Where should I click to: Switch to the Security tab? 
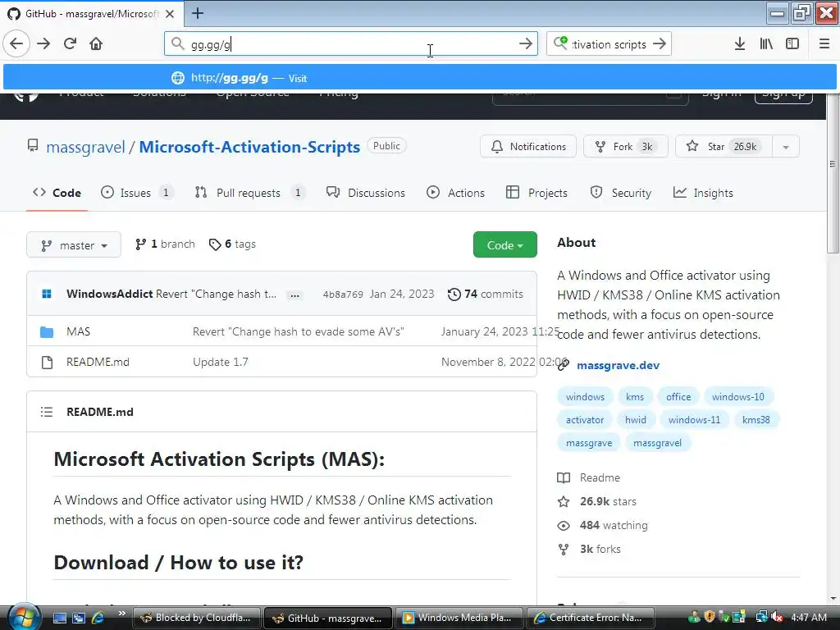621,193
